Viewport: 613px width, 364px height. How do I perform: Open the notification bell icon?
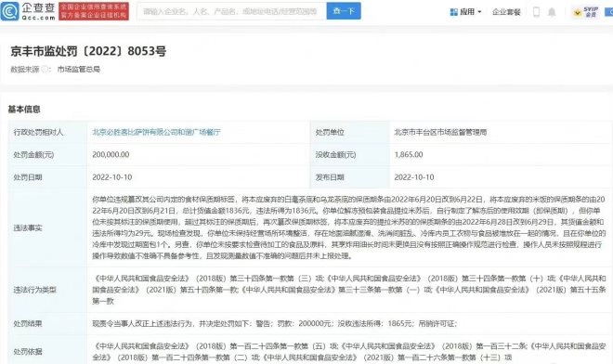point(552,12)
